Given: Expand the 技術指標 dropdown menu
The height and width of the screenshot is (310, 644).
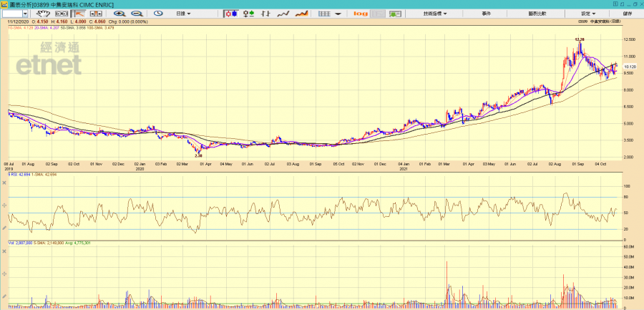Looking at the screenshot, I should tap(435, 14).
